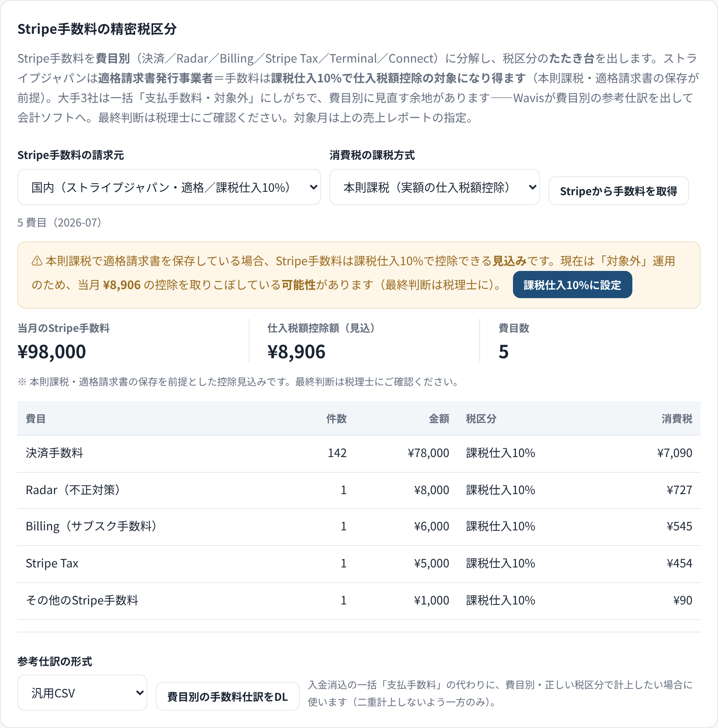The image size is (718, 728).
Task: Click the ¥98,000 monthly fee total
Action: pyautogui.click(x=52, y=352)
